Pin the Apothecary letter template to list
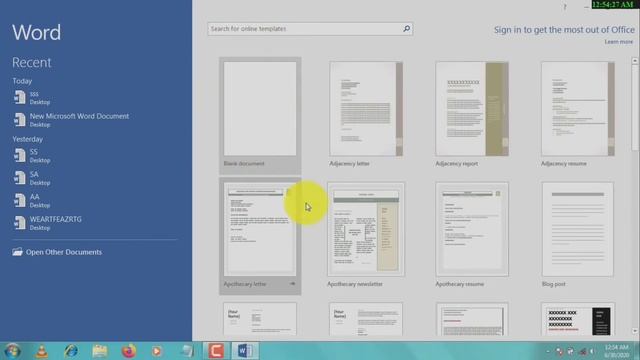 [292, 284]
